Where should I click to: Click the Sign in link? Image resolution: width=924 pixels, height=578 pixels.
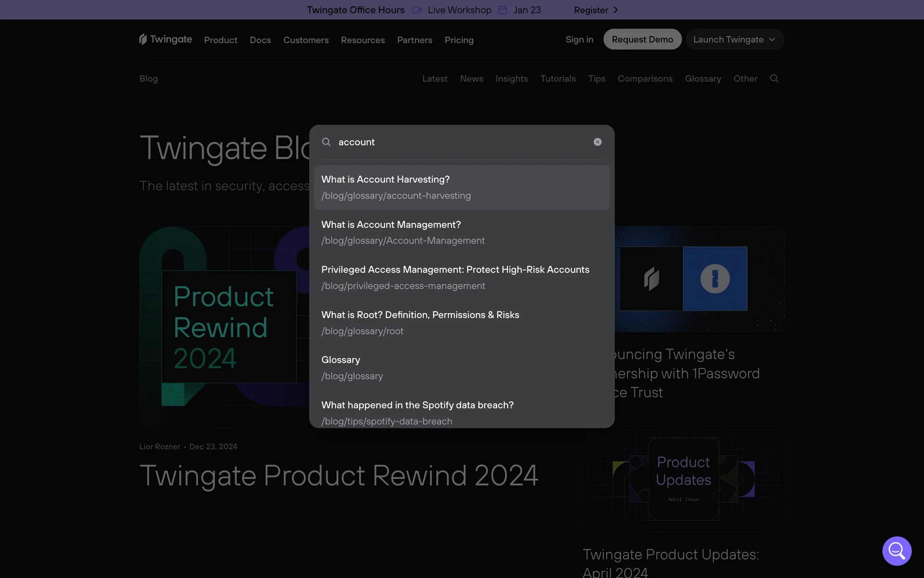coord(579,39)
